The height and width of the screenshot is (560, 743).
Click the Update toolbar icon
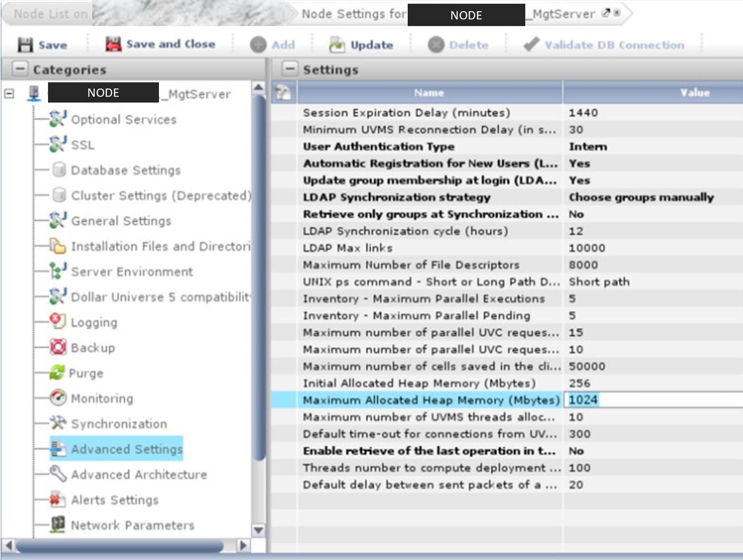(x=337, y=45)
